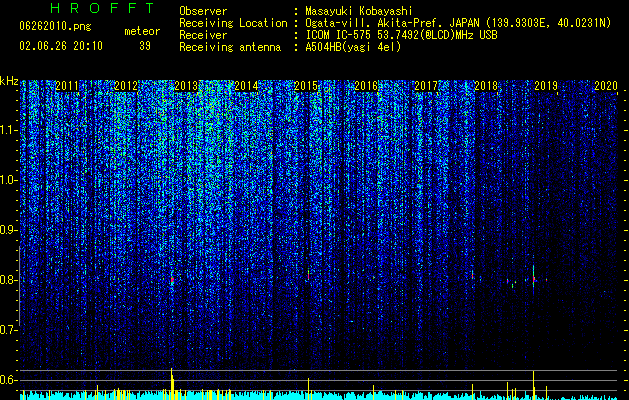Click the tallest yellow power spike near 2013
This screenshot has width=629, height=400.
[172, 383]
